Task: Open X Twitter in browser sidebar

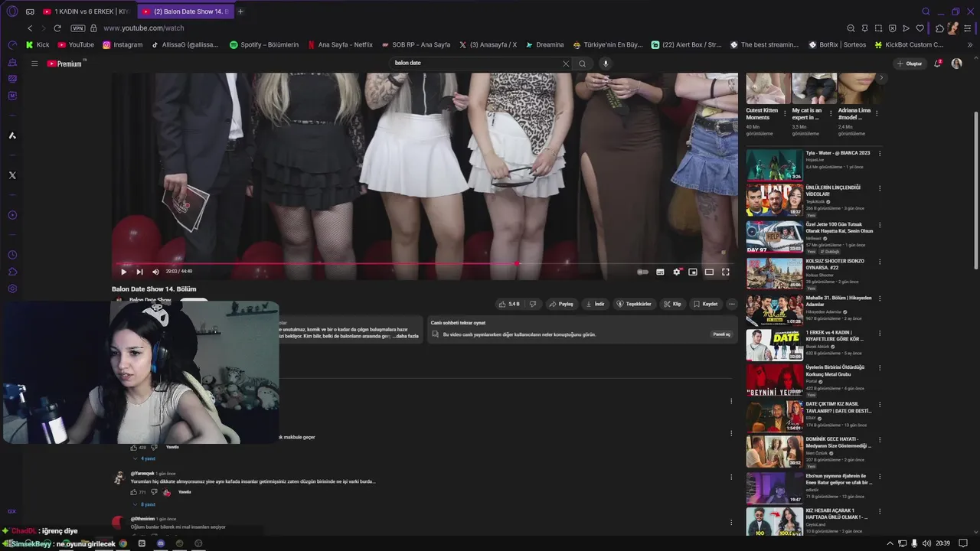Action: coord(12,175)
